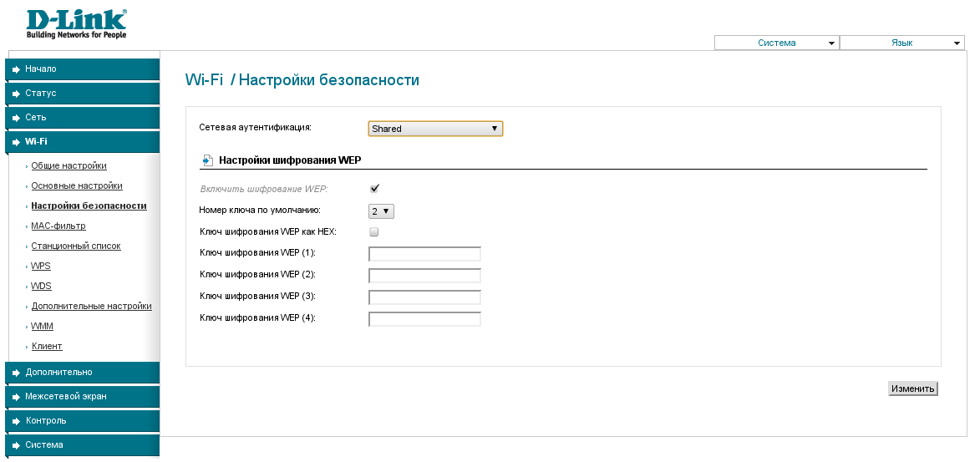Go to the MAC-фильтр page
Viewport: 980px width, 462px height.
click(x=58, y=226)
